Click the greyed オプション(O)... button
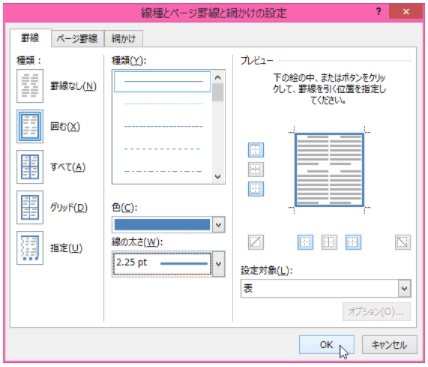 point(376,312)
